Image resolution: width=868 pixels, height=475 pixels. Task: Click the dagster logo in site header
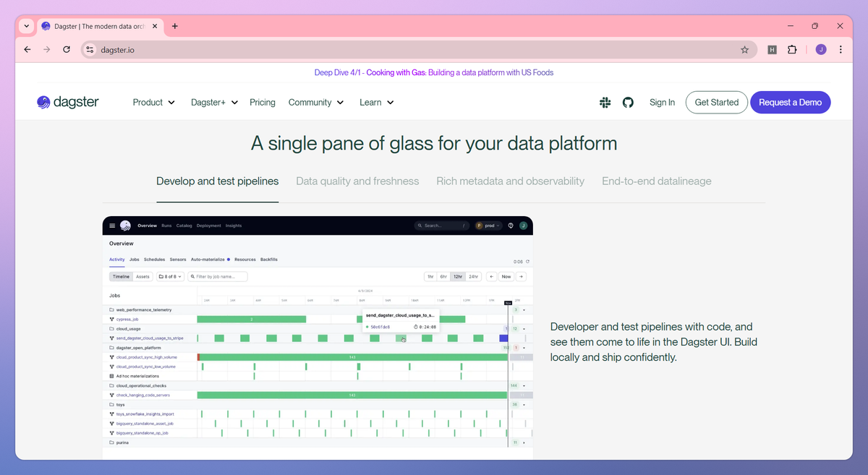click(x=68, y=102)
